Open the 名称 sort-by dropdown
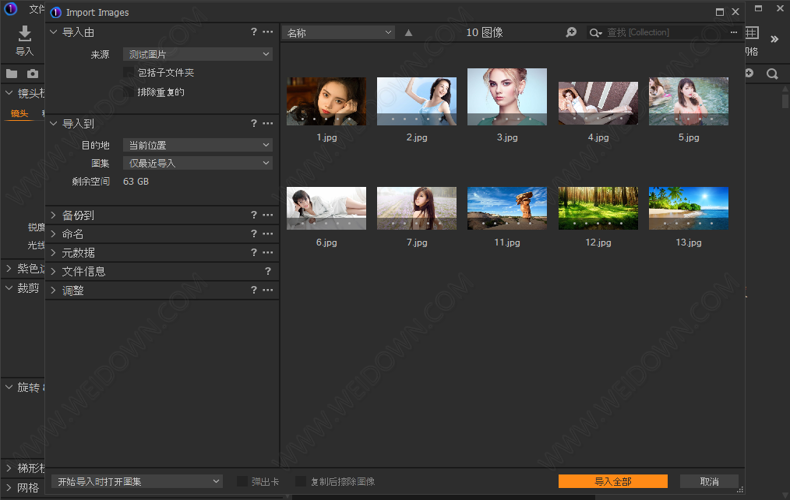This screenshot has height=500, width=790. [338, 33]
